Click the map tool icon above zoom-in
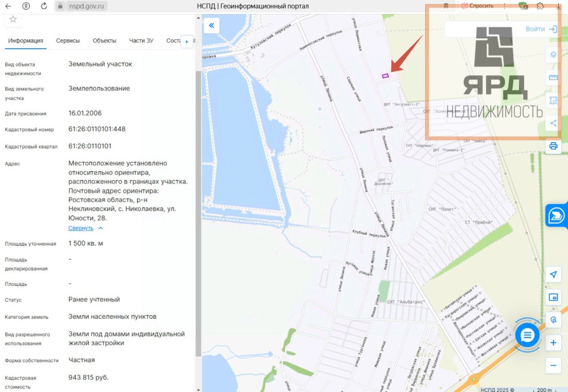Image resolution: width=568 pixels, height=392 pixels. pos(553,320)
